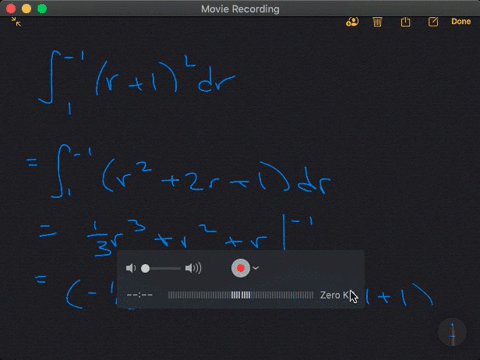Exit full screen using collapse arrows icon

pyautogui.click(x=16, y=22)
